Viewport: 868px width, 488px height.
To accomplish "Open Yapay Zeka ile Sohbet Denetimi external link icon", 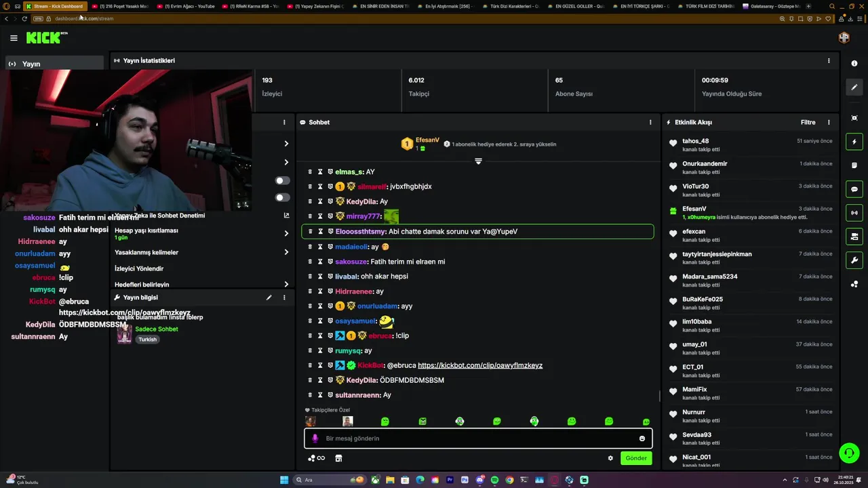I will [x=286, y=216].
